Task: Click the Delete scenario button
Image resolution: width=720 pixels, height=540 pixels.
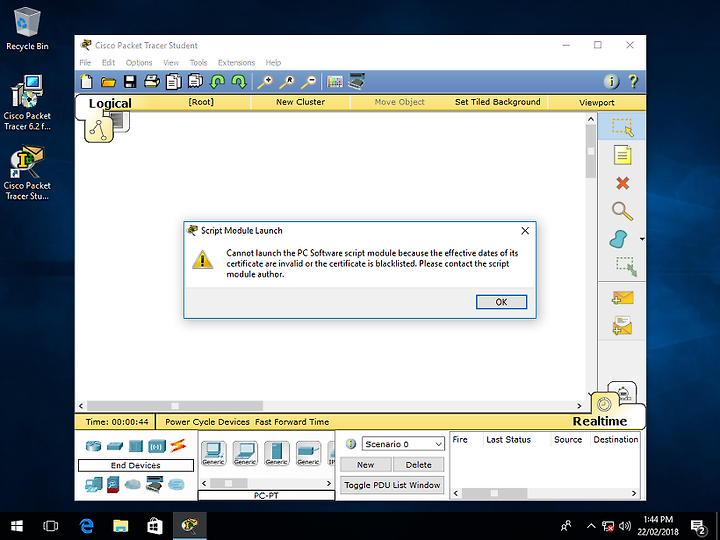Action: tap(418, 465)
